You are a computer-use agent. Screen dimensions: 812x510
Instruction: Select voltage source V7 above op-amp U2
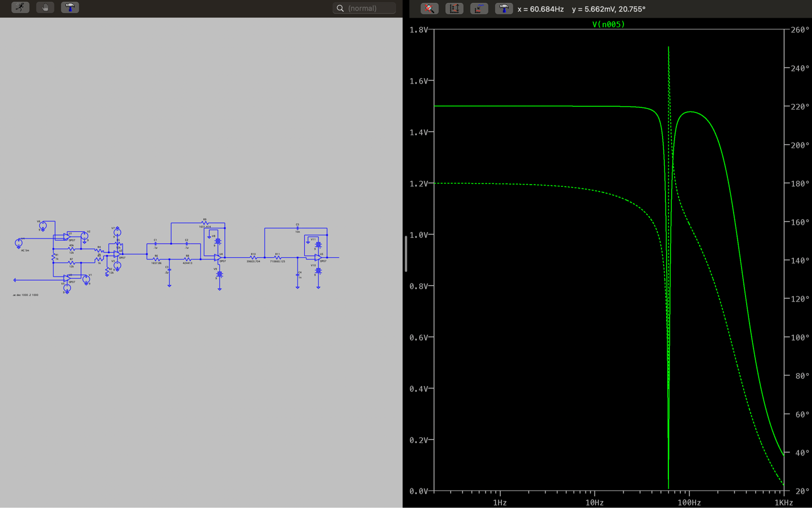118,232
